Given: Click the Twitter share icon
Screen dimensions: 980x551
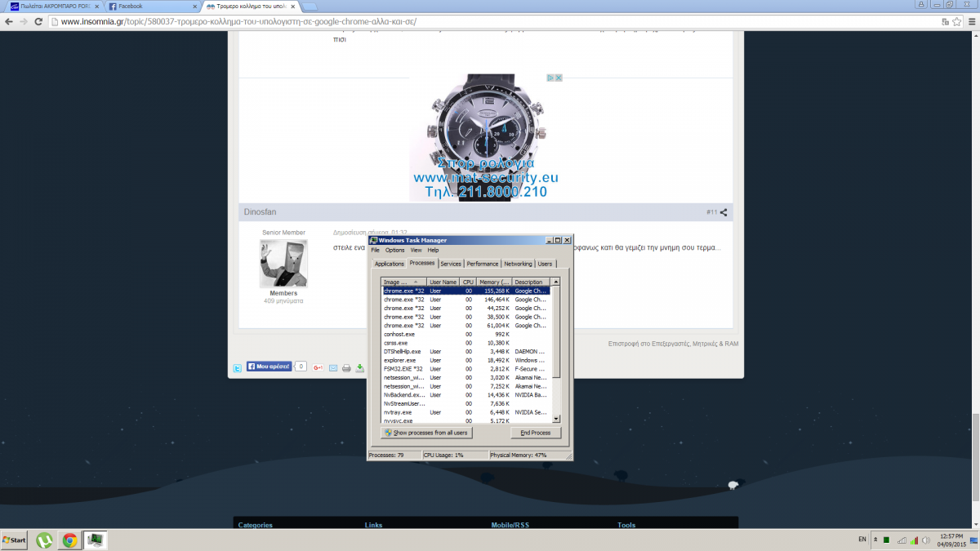Looking at the screenshot, I should coord(238,368).
